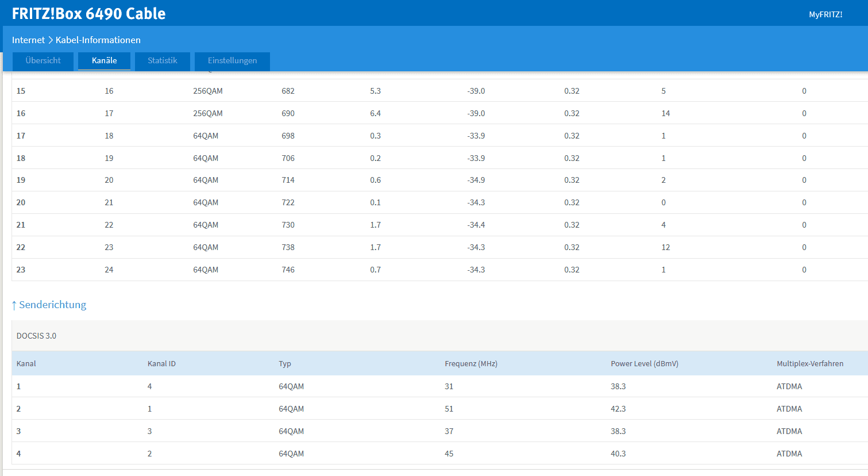Select the Kanäle tab
The height and width of the screenshot is (476, 868).
(104, 61)
